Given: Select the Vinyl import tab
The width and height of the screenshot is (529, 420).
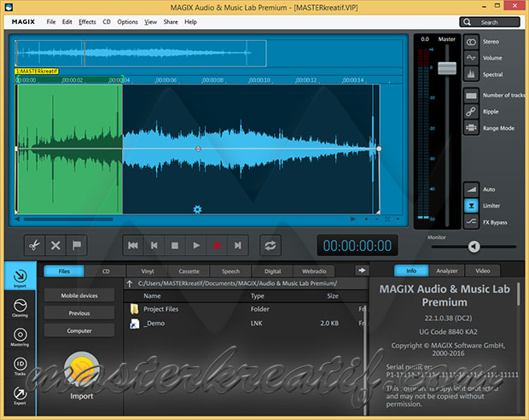Looking at the screenshot, I should [x=148, y=271].
